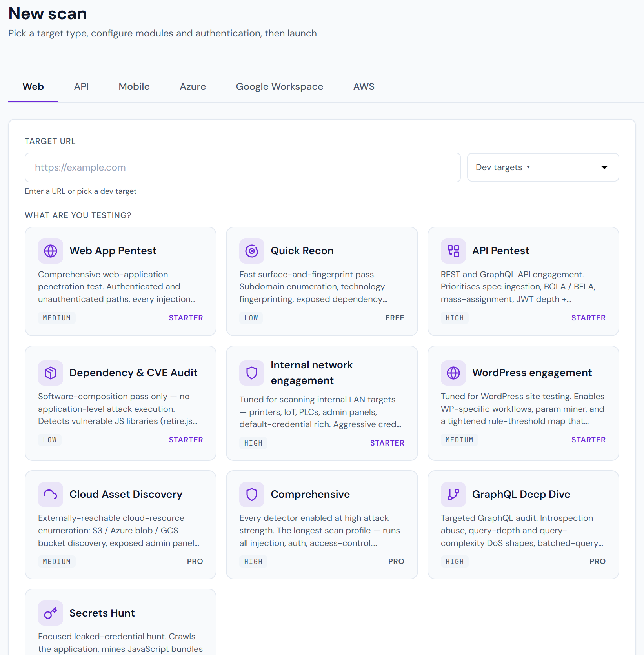Click the globe icon on Web App Pentest card
This screenshot has height=655, width=644.
pos(51,251)
